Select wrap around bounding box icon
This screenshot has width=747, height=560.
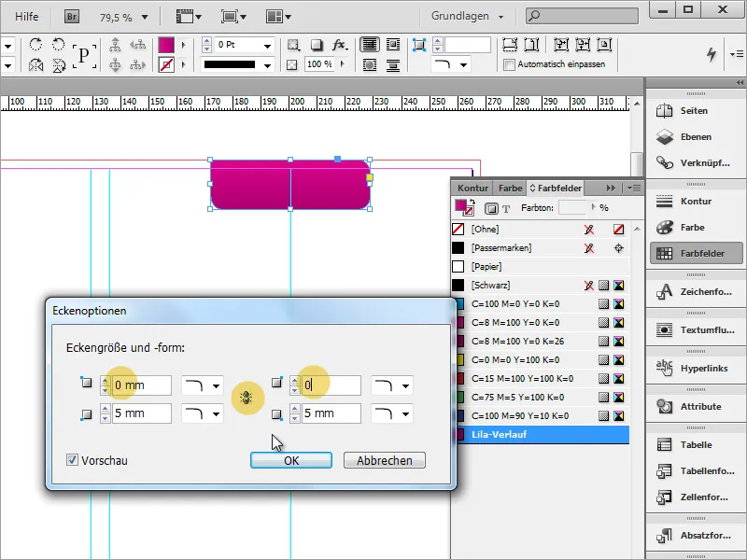pos(393,45)
